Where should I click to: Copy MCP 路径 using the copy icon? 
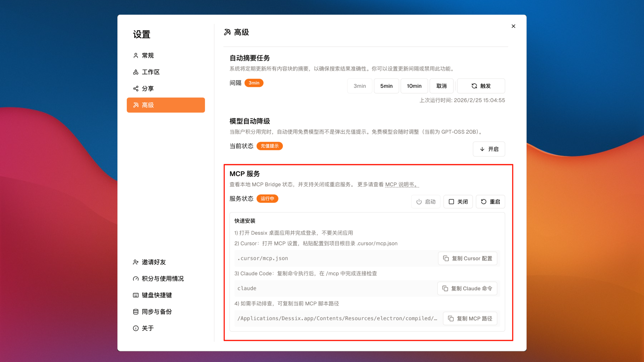[x=451, y=318]
